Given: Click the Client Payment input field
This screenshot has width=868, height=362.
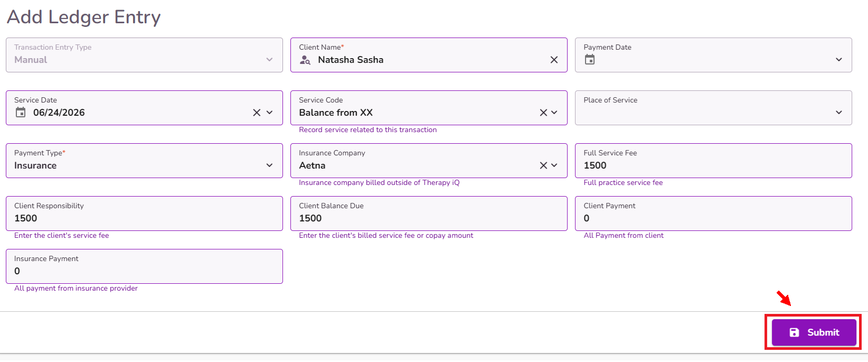Looking at the screenshot, I should point(713,214).
